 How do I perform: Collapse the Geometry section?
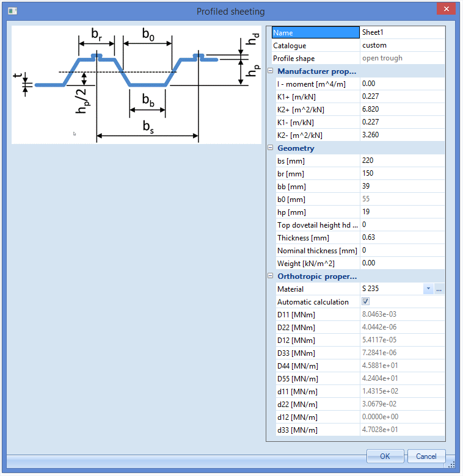coord(271,148)
